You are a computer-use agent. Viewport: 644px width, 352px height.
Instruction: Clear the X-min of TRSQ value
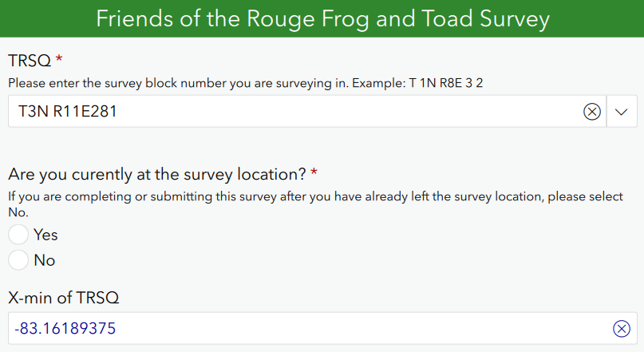621,328
